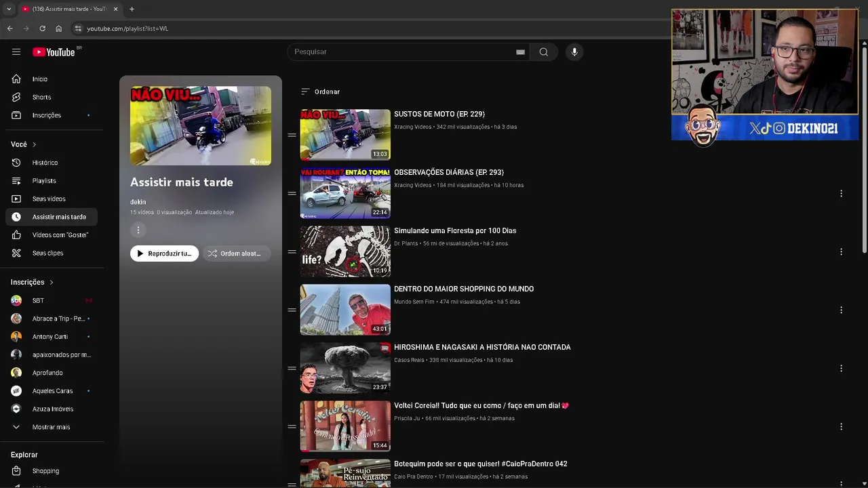Click Reproduzir tudo button
The image size is (868, 488).
164,253
